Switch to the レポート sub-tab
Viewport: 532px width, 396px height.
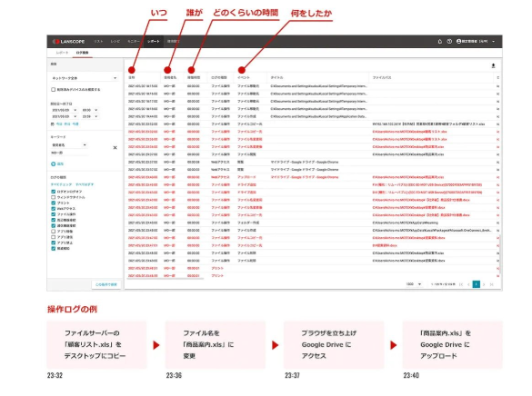[62, 53]
